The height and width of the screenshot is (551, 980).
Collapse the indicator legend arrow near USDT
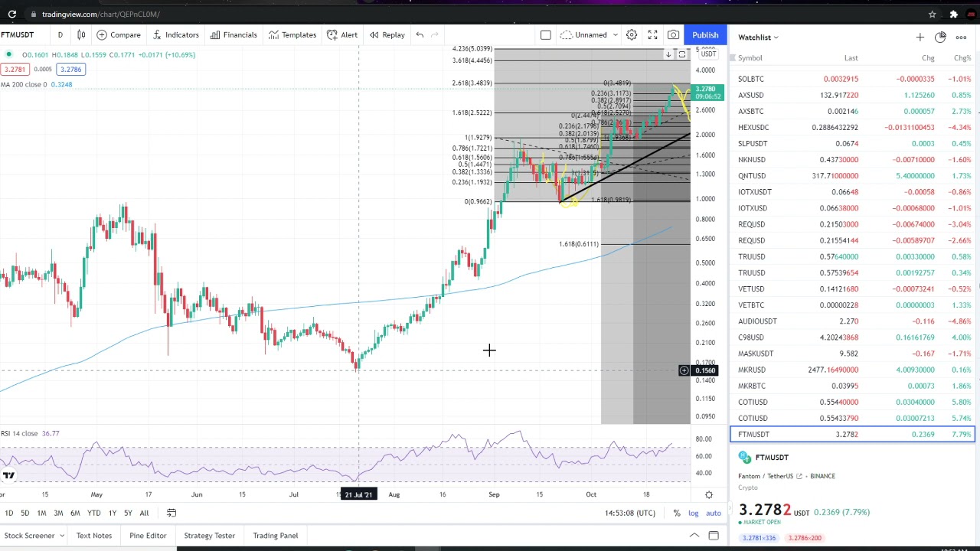coord(668,54)
